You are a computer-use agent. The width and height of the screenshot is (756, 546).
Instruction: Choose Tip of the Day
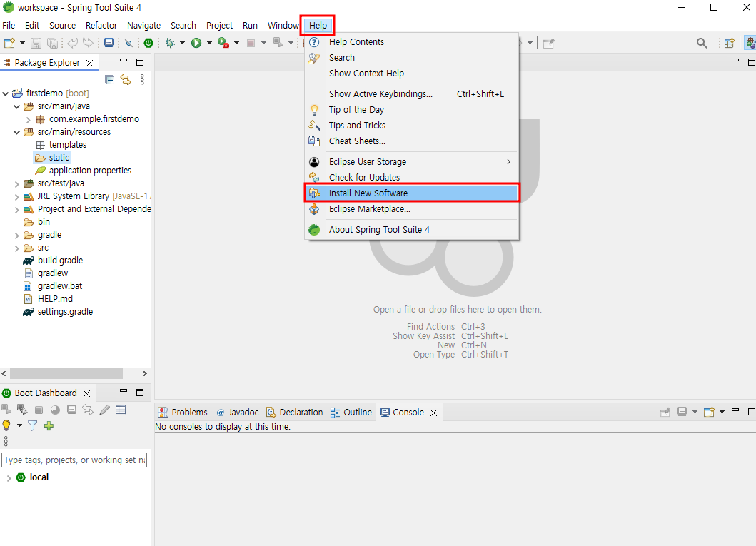pyautogui.click(x=412, y=110)
